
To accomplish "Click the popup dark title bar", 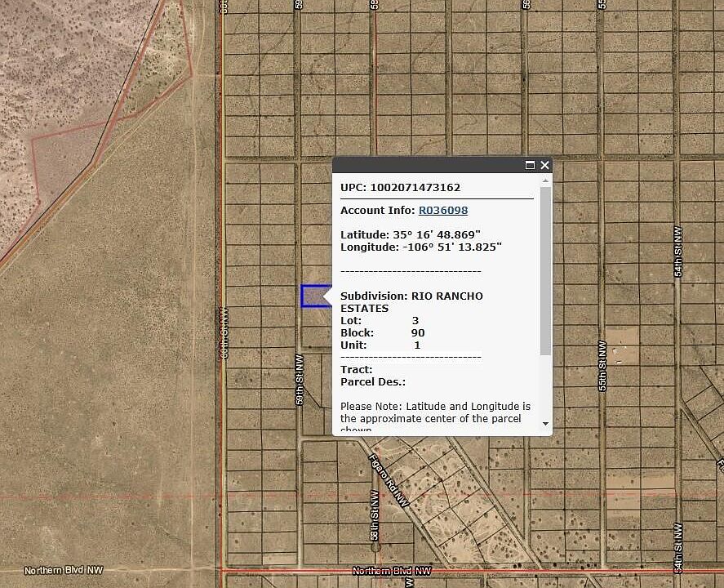I will tap(424, 165).
